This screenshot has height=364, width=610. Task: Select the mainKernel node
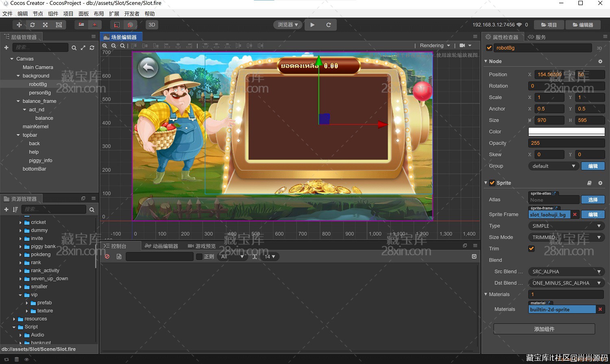pyautogui.click(x=35, y=126)
